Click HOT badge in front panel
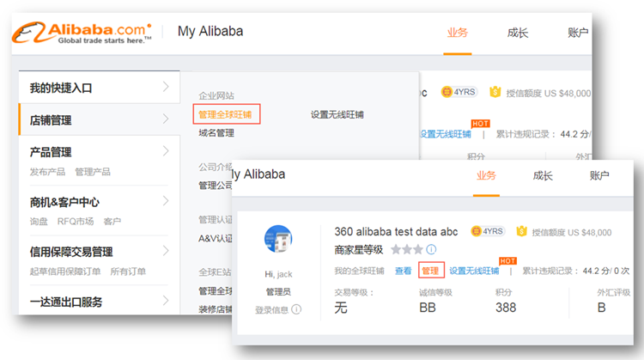This screenshot has height=360, width=644. coord(507,261)
